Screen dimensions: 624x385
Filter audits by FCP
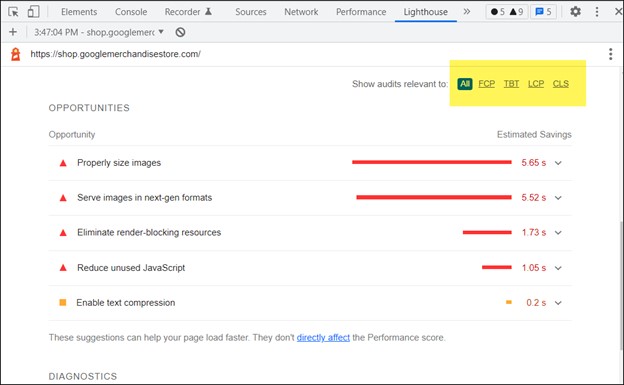486,84
